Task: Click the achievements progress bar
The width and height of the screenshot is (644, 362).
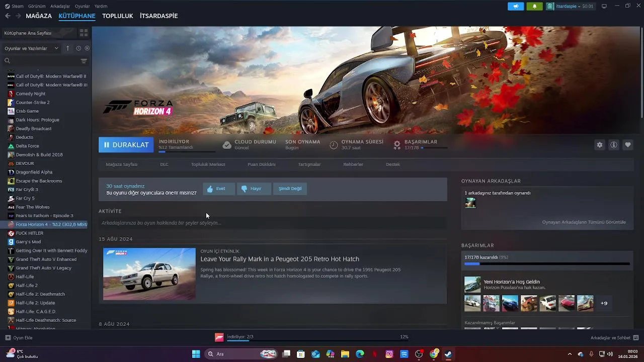Action: 547,263
